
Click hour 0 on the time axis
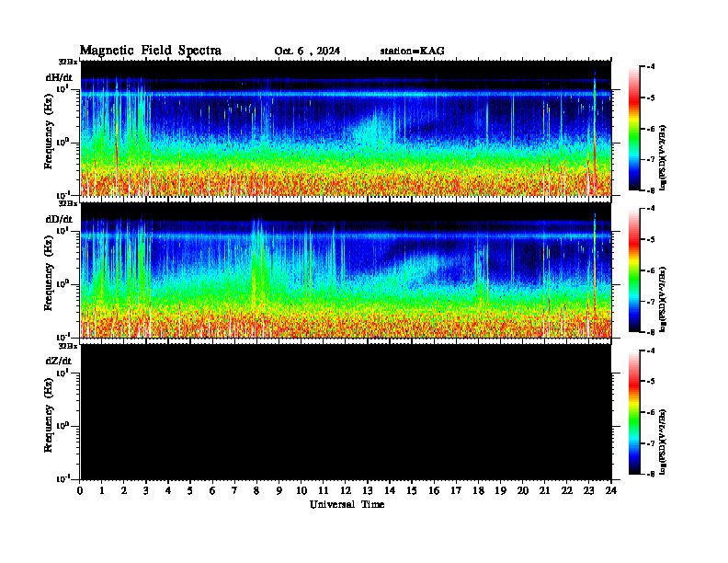coord(80,491)
